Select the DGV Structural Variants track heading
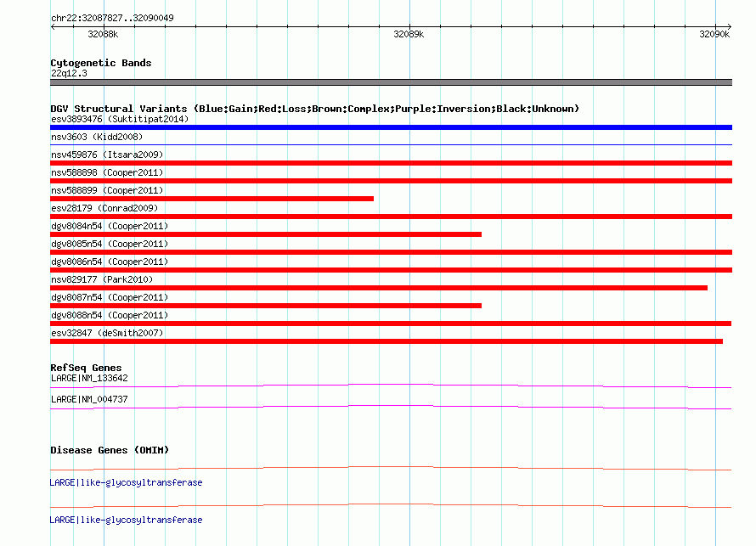The image size is (756, 546). point(314,109)
